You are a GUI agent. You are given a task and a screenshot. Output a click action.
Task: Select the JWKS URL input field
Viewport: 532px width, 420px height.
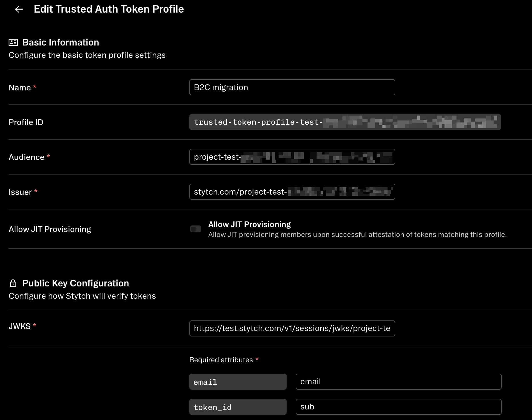pyautogui.click(x=292, y=328)
